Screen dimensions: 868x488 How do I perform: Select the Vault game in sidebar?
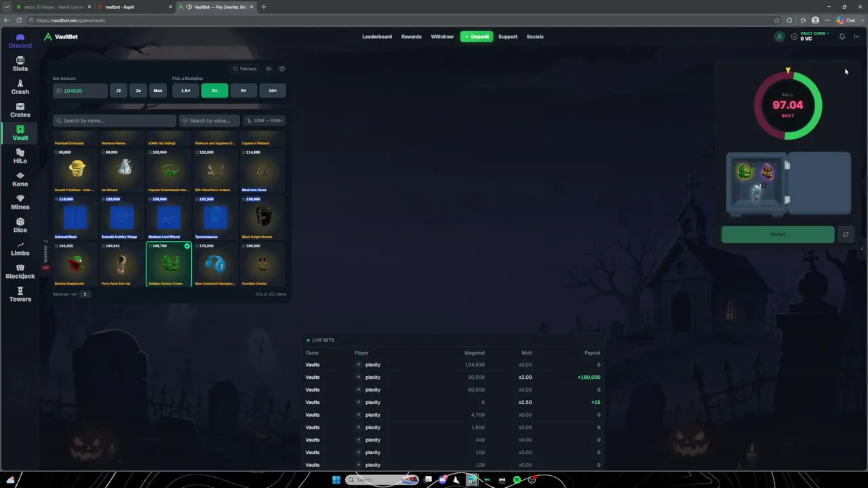20,133
